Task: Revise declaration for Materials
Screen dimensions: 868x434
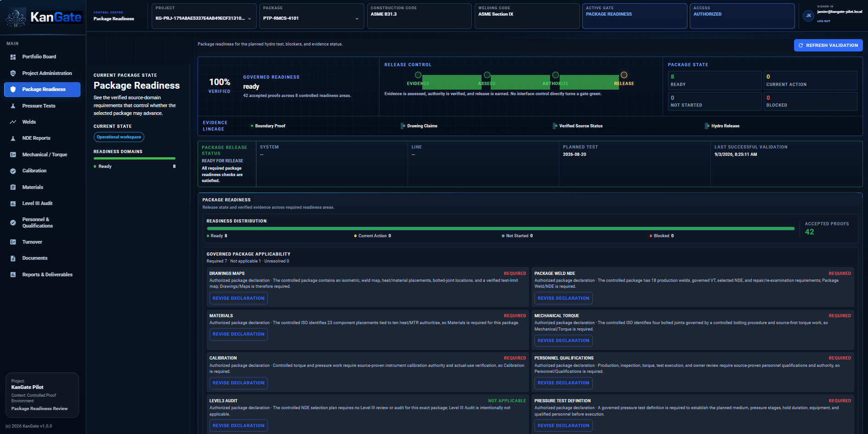Action: coord(238,334)
